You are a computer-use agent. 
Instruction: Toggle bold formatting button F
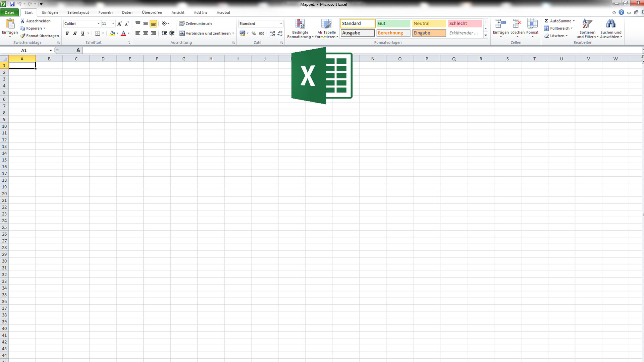tap(67, 34)
